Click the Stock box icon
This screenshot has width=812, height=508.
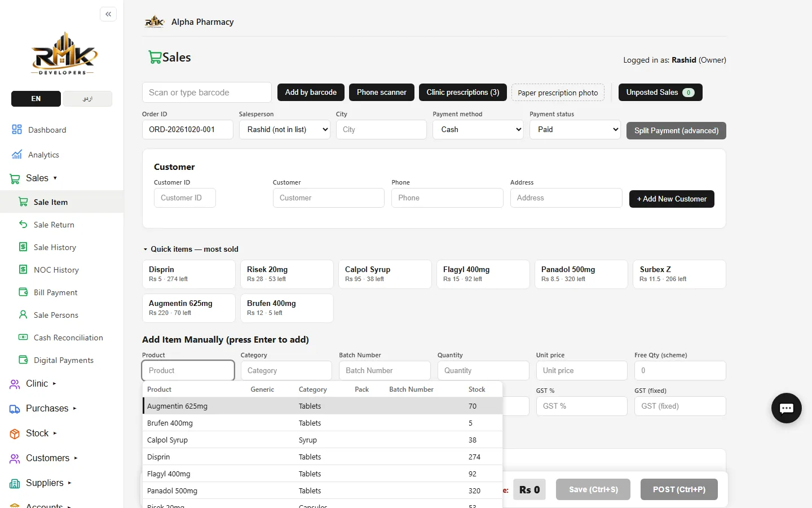pyautogui.click(x=15, y=433)
